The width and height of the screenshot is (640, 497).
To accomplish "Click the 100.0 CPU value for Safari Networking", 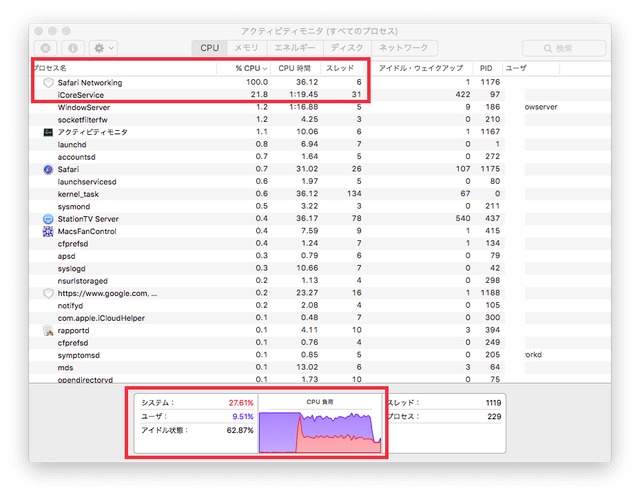I will [257, 82].
